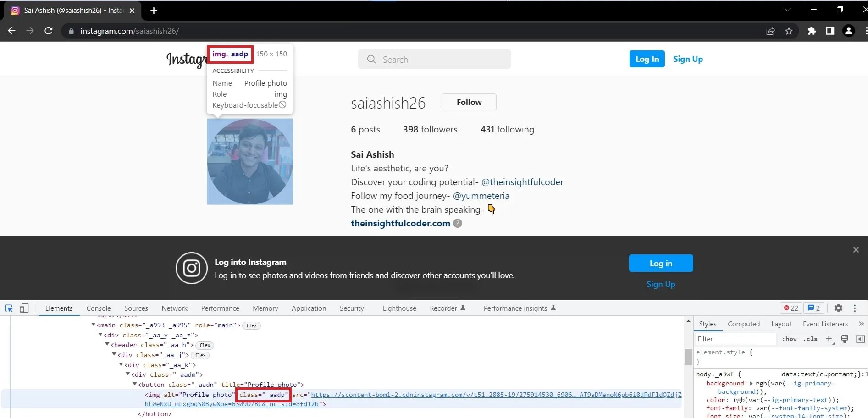Open the 2 issues indicator

[813, 308]
